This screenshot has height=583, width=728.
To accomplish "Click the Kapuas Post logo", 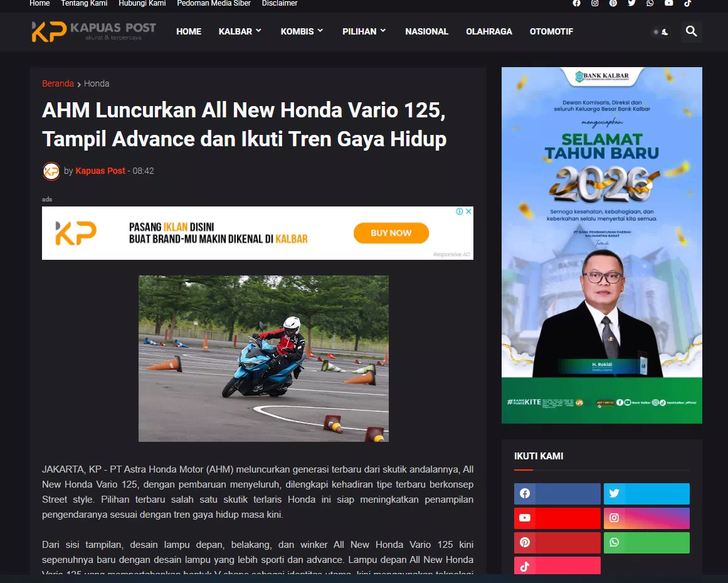I will coord(94,31).
